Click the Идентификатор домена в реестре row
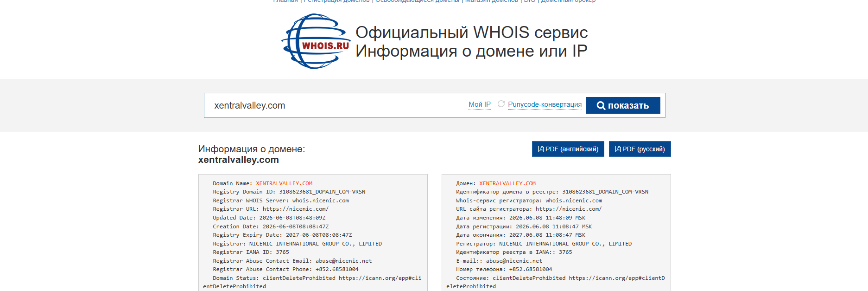The image size is (868, 291). [x=552, y=192]
